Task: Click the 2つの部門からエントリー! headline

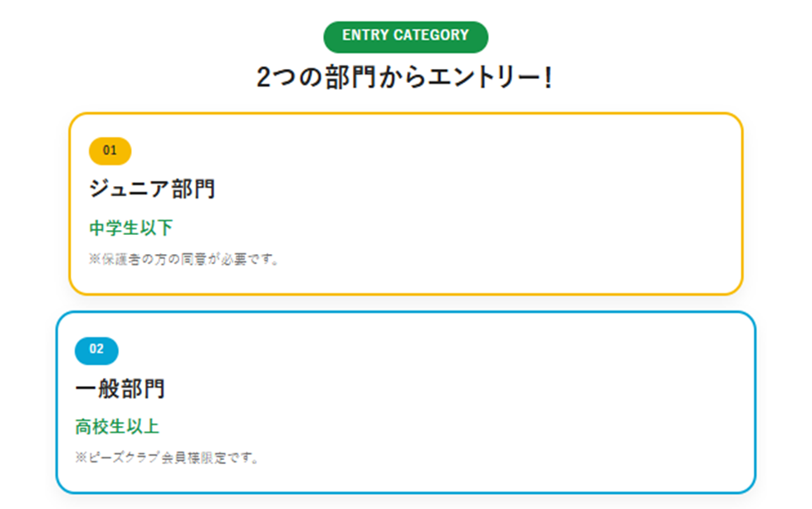Action: click(405, 78)
